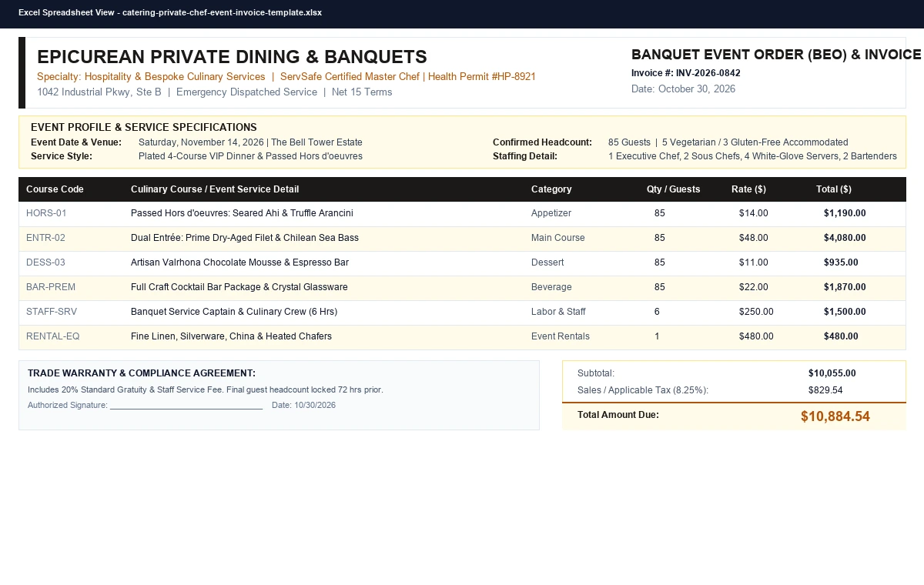Click the Confirmed Headcount label
The image size is (924, 585).
pos(542,142)
